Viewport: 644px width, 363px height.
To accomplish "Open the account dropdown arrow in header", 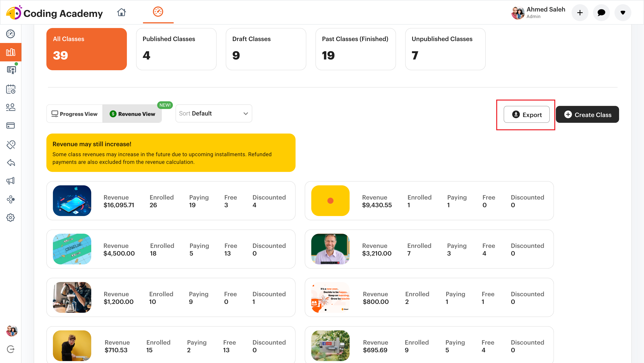I will point(623,12).
